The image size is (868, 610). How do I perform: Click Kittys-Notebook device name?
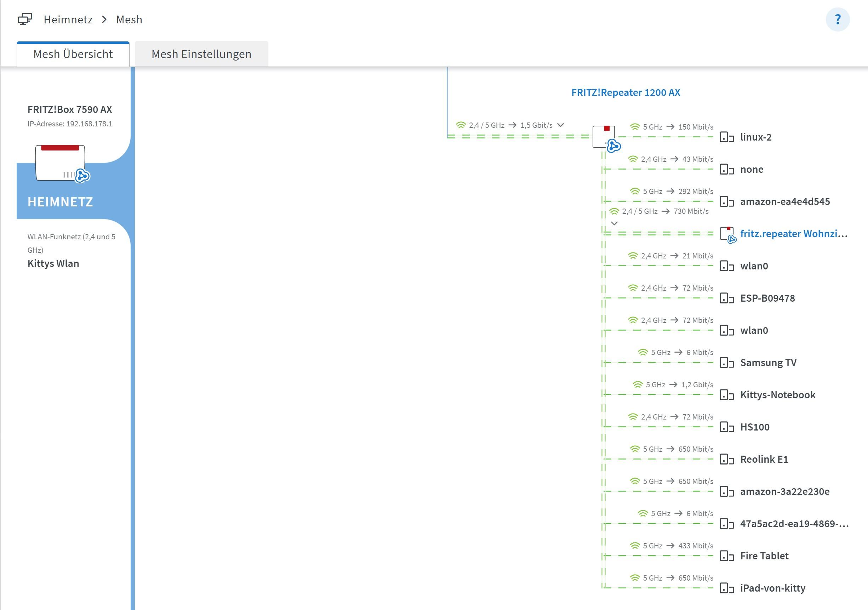(778, 394)
